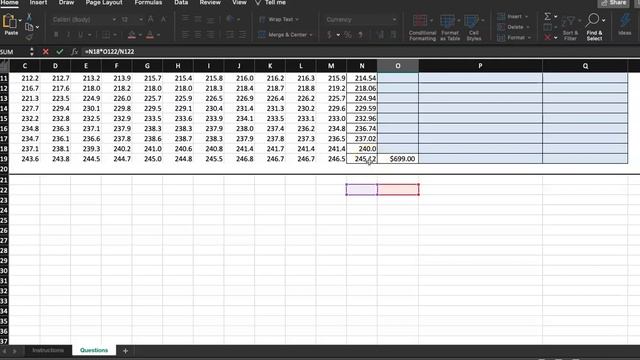Select cell N18 showing 240.0
The width and height of the screenshot is (640, 360).
[362, 149]
